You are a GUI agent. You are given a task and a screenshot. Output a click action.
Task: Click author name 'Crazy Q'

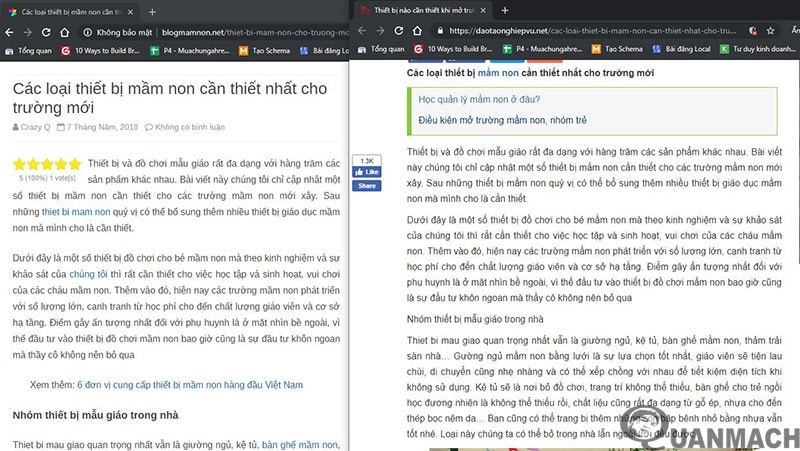pos(37,127)
